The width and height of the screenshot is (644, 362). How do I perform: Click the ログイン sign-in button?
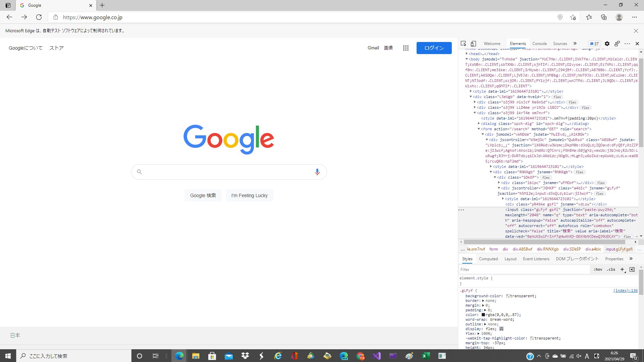(434, 48)
